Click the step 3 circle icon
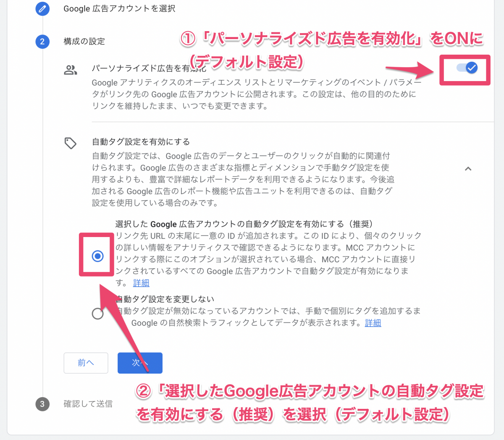 42,404
